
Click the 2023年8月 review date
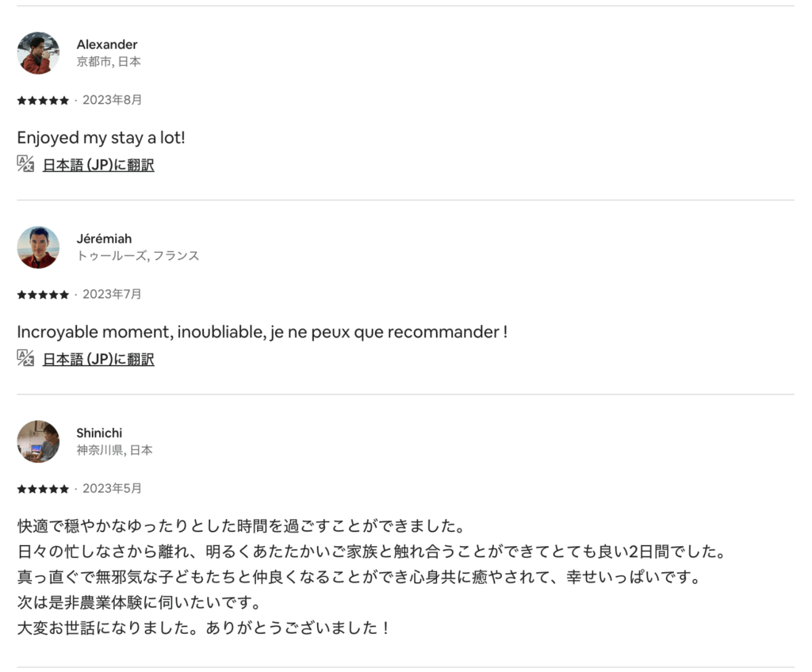coord(112,100)
